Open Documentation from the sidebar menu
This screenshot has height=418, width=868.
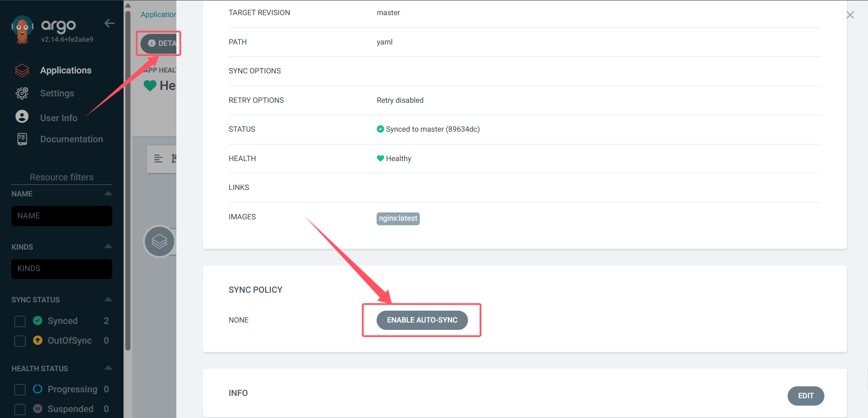tap(71, 139)
